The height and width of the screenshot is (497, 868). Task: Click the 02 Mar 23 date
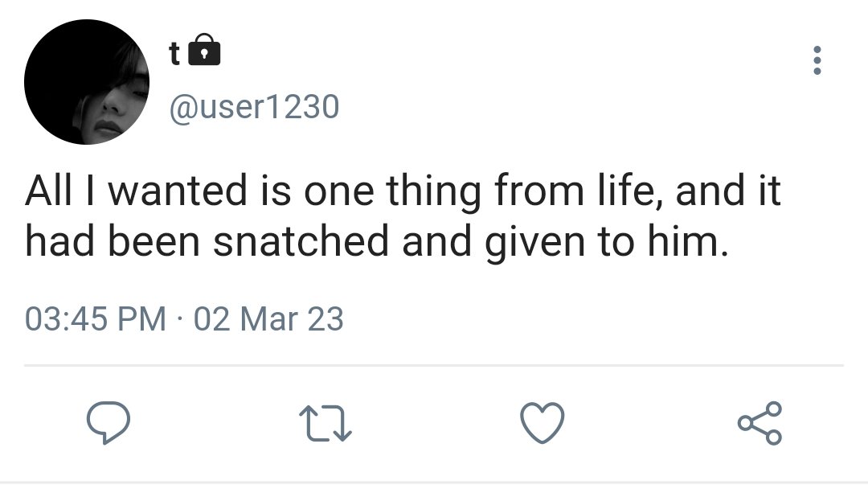coord(268,319)
